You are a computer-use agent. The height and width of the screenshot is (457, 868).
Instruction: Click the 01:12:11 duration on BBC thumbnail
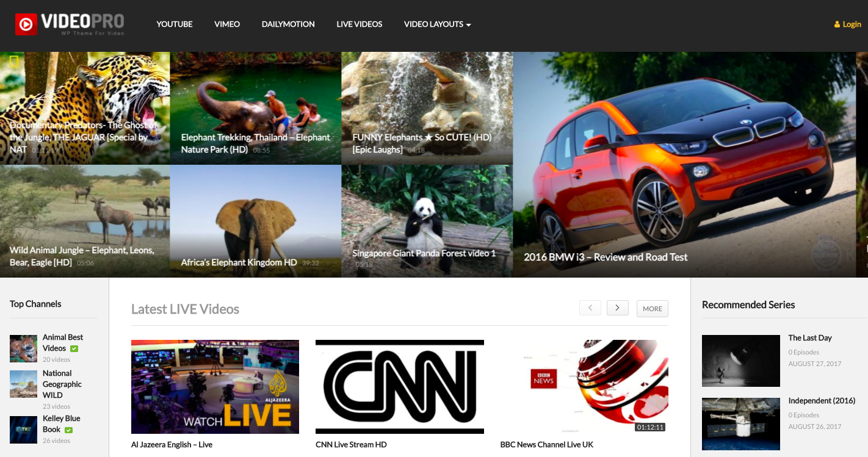coord(650,427)
